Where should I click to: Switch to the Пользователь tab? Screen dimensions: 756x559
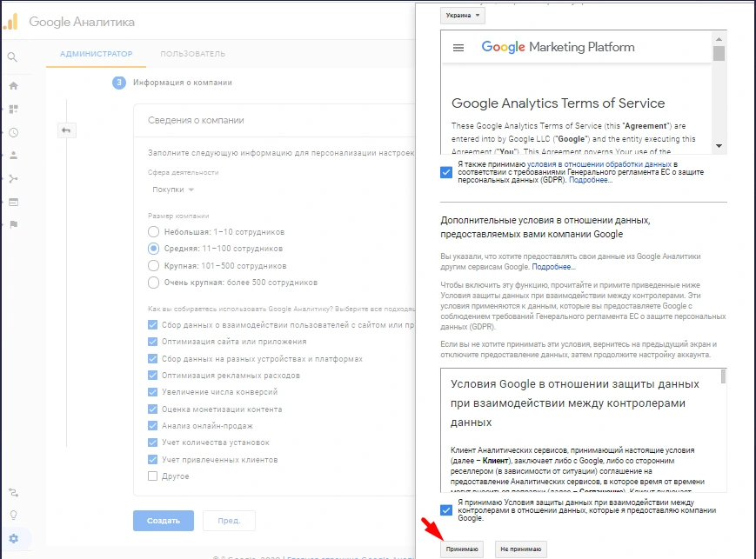192,54
